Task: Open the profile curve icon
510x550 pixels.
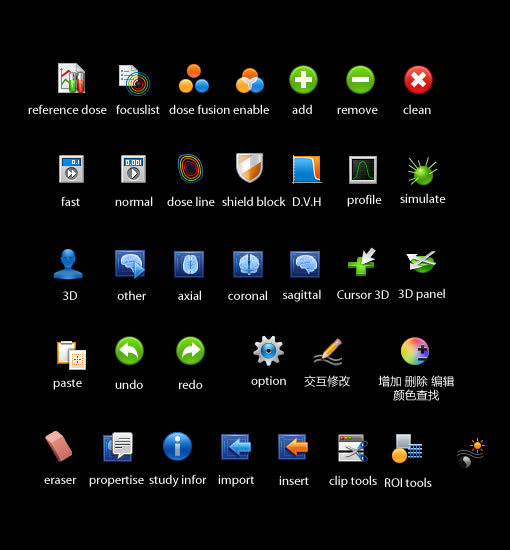Action: pyautogui.click(x=363, y=170)
